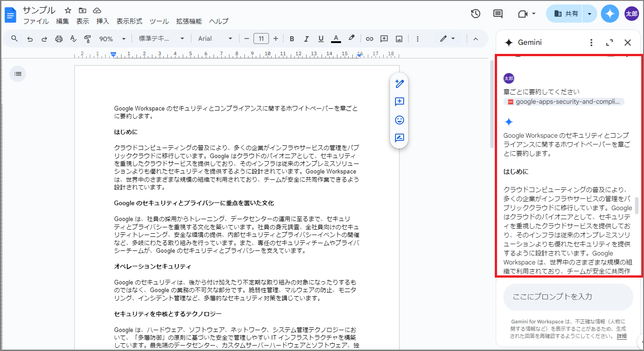
Task: Close the Gemini side panel
Action: (x=628, y=43)
